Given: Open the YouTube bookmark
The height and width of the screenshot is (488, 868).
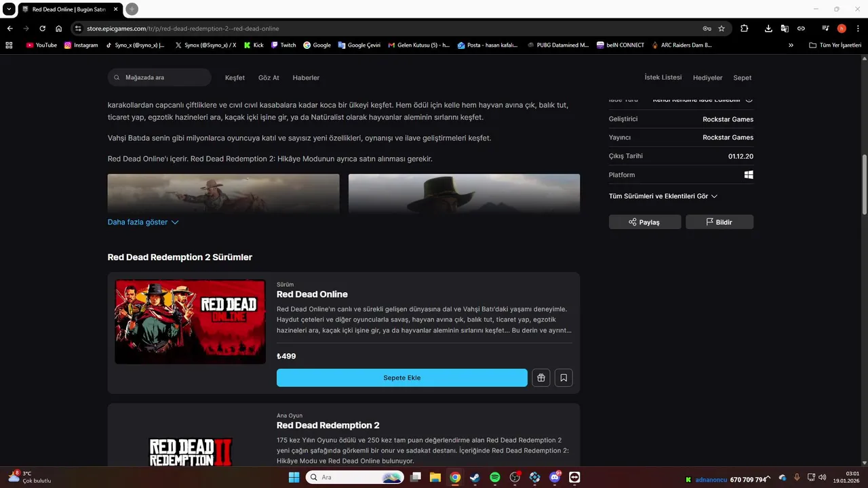Looking at the screenshot, I should [41, 45].
